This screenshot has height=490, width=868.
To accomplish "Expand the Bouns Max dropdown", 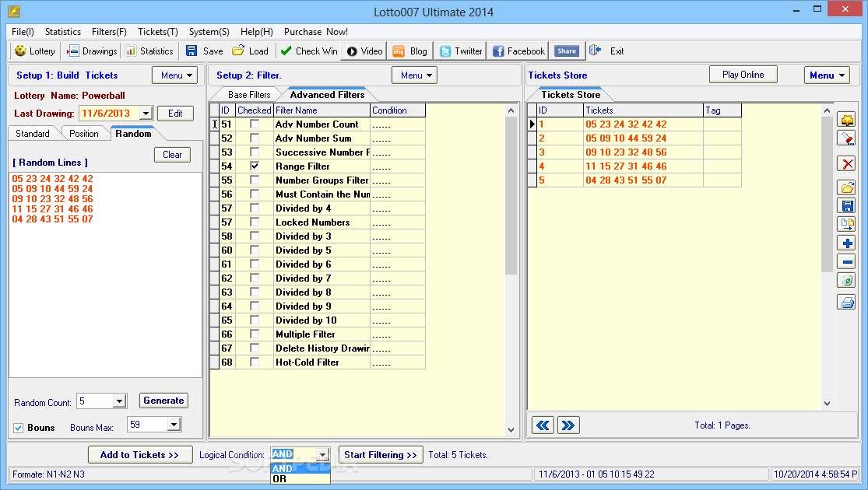I will (x=174, y=425).
